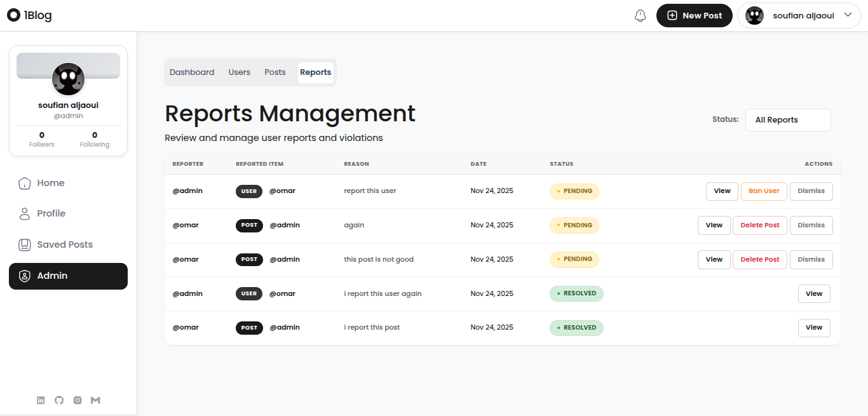Open Saved Posts in sidebar
This screenshot has height=416, width=868.
[68, 245]
